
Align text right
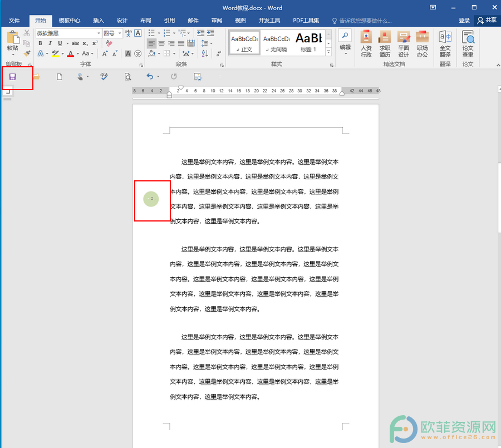pyautogui.click(x=171, y=43)
